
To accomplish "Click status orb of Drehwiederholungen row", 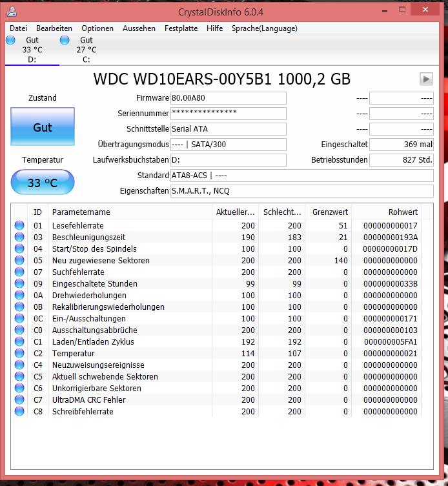I will (19, 295).
